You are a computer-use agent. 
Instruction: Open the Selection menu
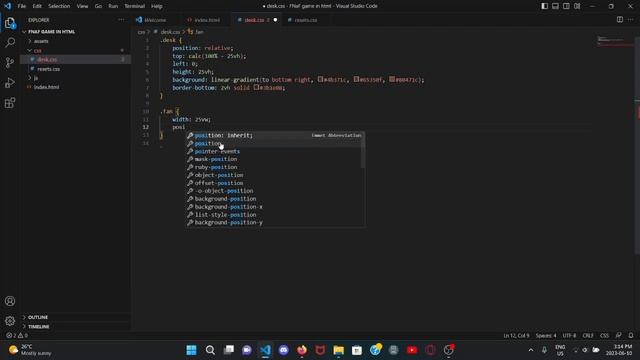(59, 6)
